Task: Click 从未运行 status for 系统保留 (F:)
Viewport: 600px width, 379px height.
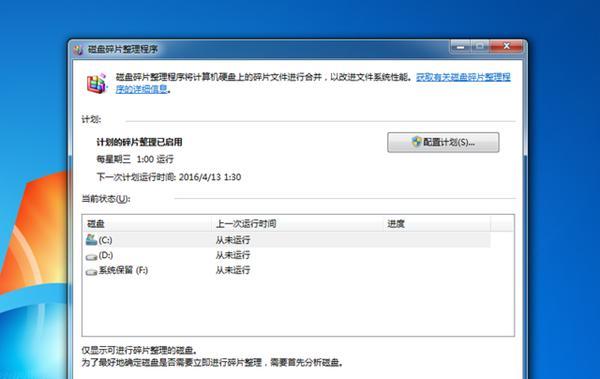Action: [233, 270]
